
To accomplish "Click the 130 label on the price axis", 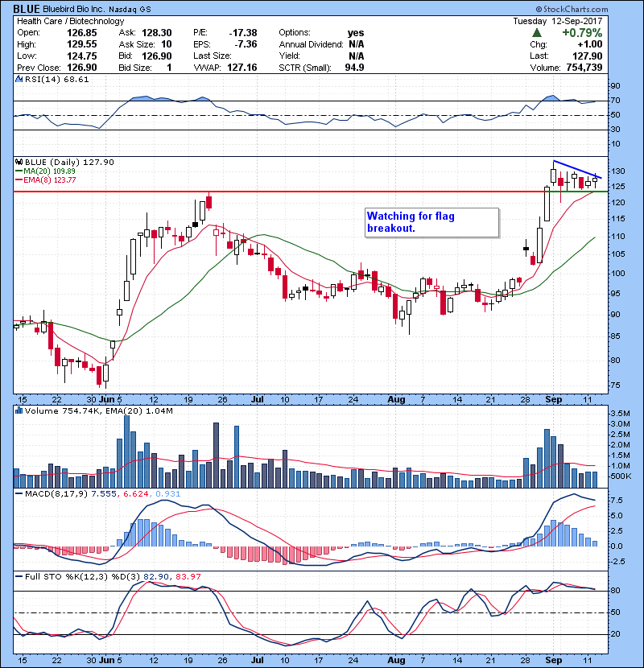I will [617, 171].
